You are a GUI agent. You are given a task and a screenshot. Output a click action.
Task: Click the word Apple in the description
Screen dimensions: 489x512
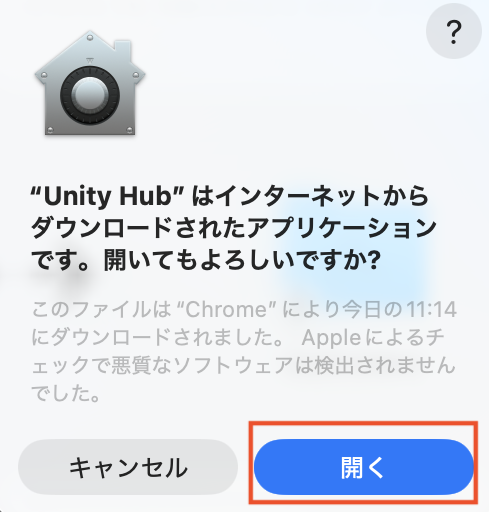[x=331, y=338]
